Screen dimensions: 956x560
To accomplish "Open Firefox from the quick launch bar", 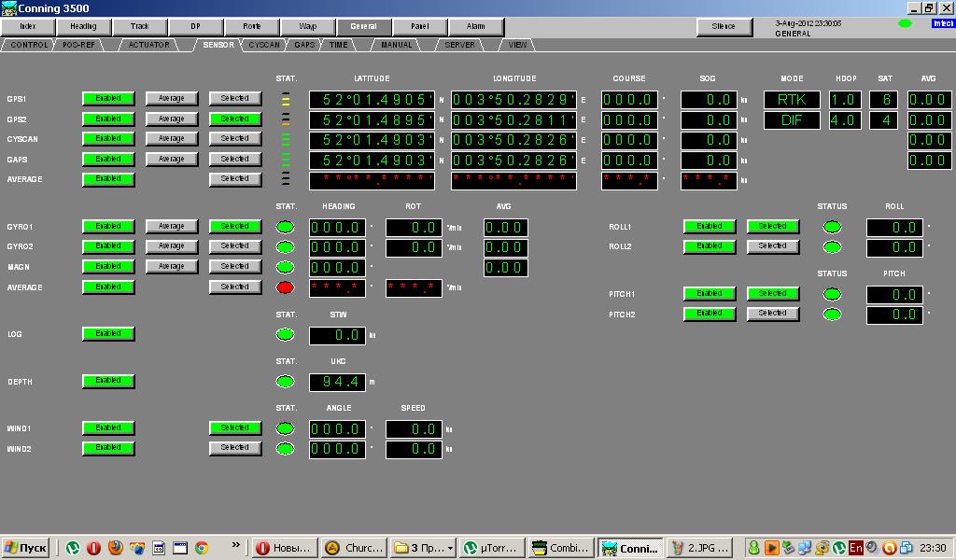I will coord(116,548).
